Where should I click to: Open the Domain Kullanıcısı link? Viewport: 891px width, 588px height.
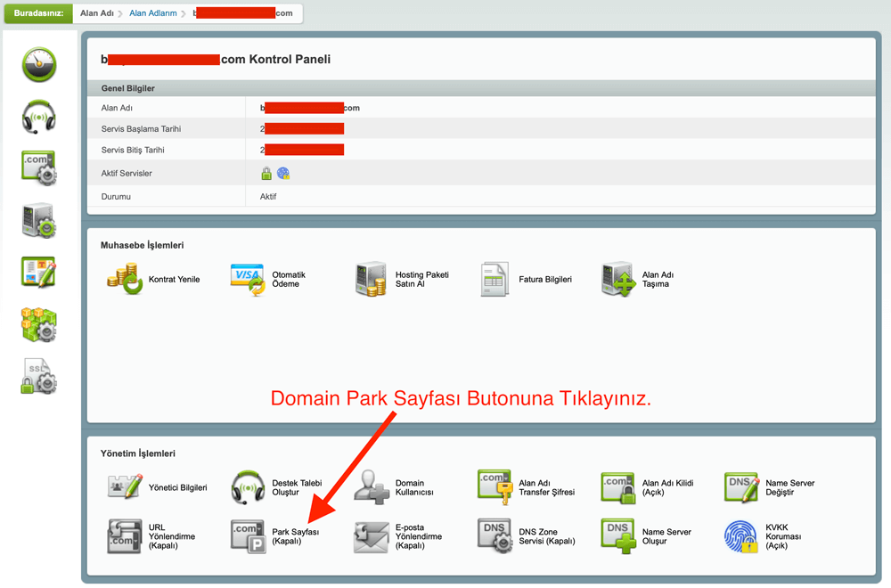414,487
